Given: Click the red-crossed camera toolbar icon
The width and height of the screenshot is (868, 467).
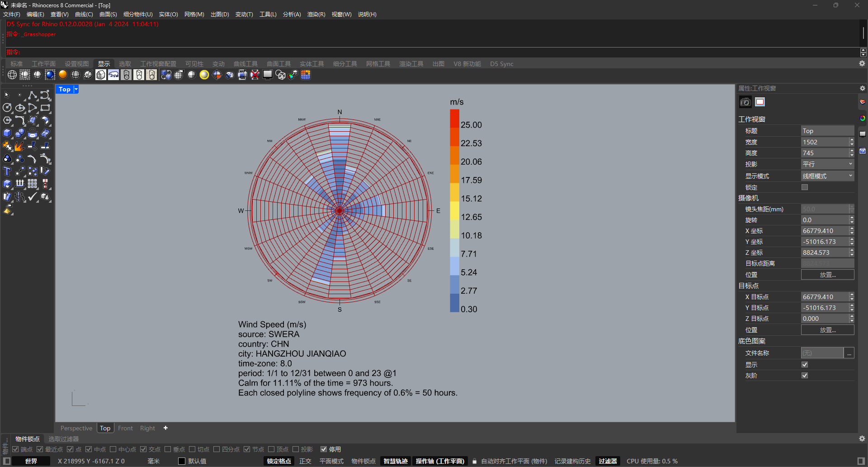Looking at the screenshot, I should pos(255,75).
